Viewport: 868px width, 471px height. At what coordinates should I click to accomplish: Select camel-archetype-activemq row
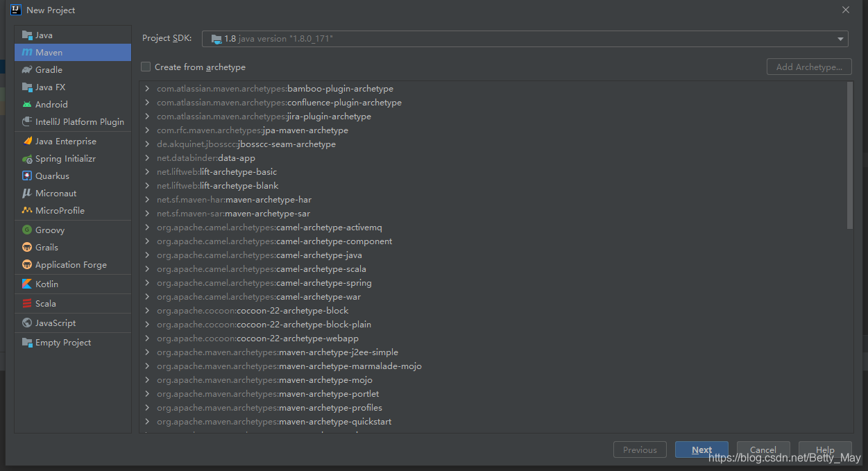coord(493,228)
